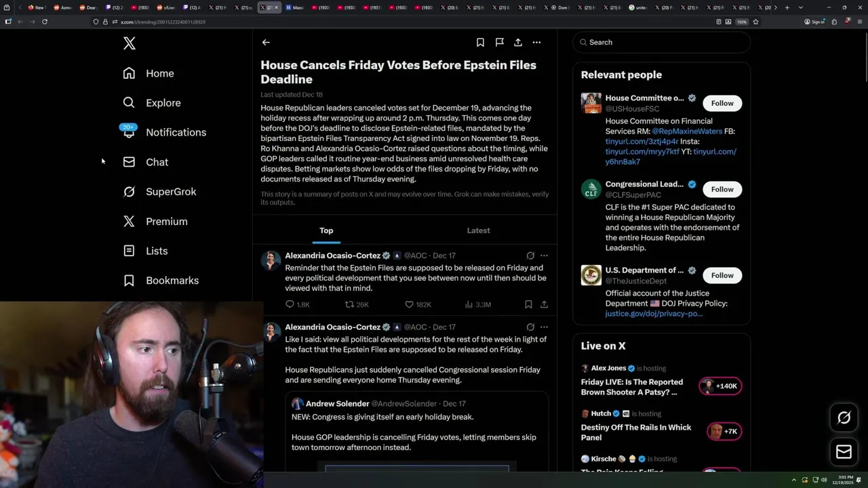Open the story's more options menu
The height and width of the screenshot is (488, 868).
pos(536,42)
